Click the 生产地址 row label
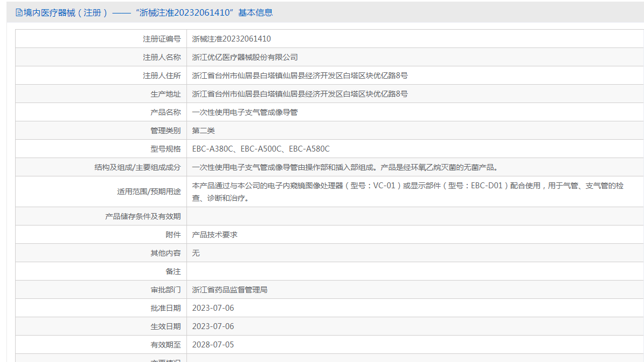Viewport: 644px width, 362px height. (165, 94)
